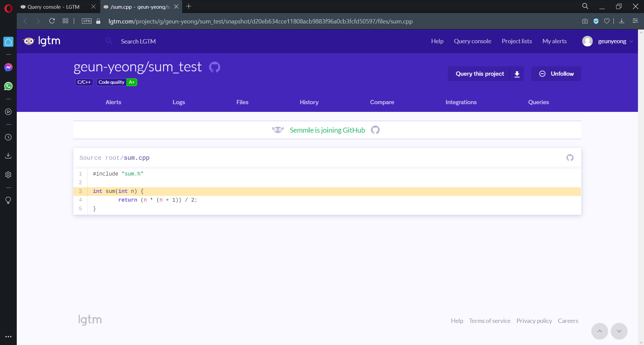The width and height of the screenshot is (644, 345).
Task: Go forward in browser history
Action: 38,21
